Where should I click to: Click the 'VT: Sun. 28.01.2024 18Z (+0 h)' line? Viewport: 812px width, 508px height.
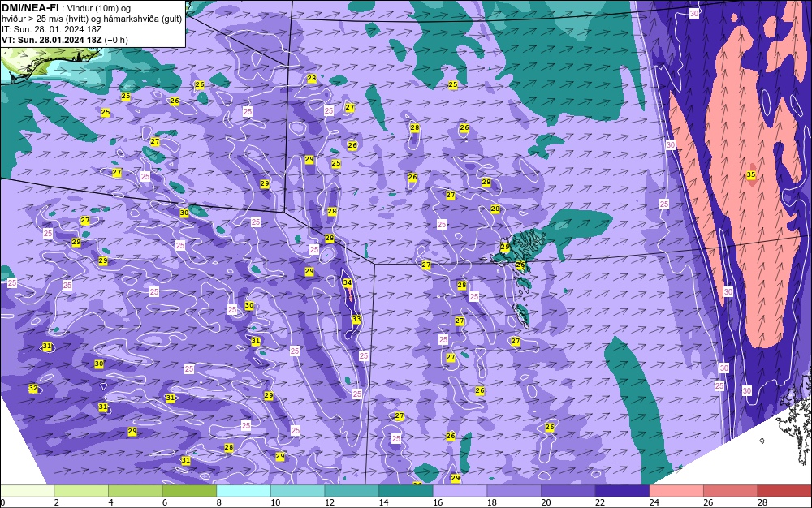(65, 40)
